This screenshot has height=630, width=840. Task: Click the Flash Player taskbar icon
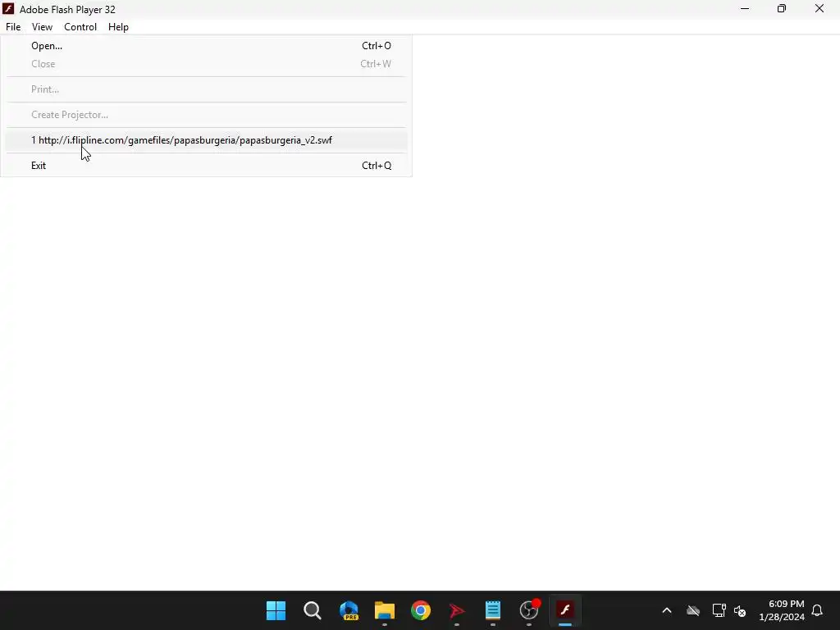[565, 610]
